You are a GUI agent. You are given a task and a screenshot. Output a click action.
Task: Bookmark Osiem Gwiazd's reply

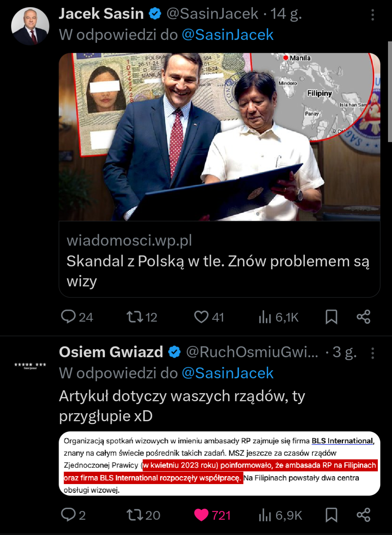point(331,515)
